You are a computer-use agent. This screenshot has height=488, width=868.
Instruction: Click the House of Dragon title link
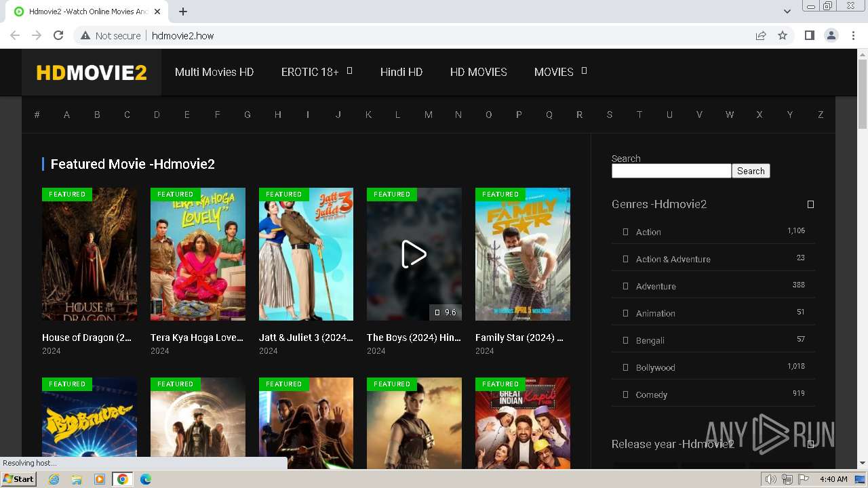87,338
